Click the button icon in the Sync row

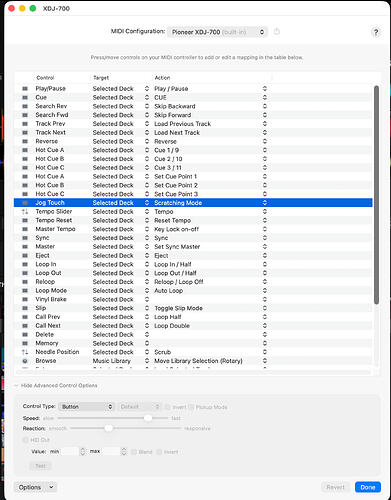click(x=25, y=238)
